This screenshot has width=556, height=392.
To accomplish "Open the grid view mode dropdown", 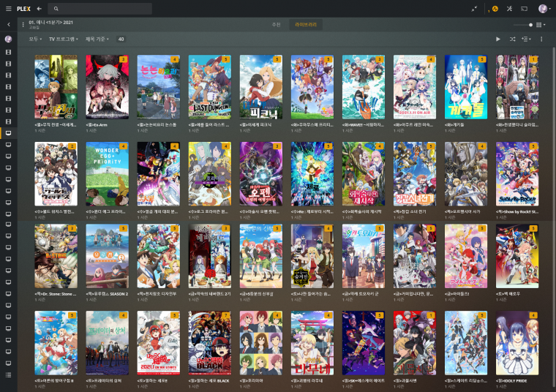I will coord(541,25).
